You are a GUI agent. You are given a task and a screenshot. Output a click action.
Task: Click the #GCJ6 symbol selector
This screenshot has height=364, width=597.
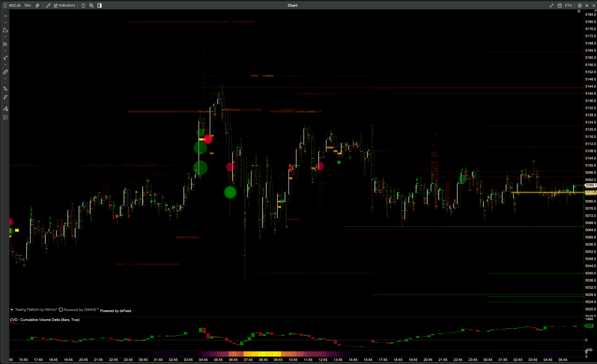pos(15,5)
